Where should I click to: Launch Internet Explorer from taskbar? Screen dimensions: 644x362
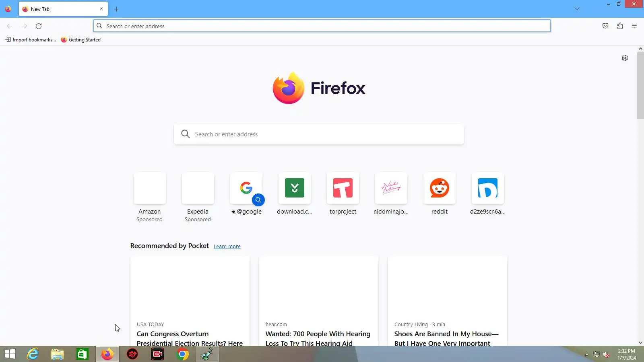(33, 354)
